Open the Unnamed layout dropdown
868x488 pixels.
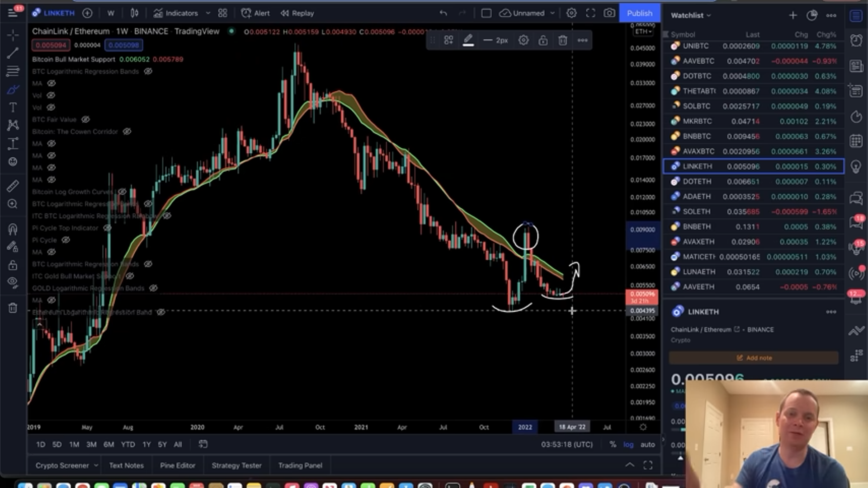(x=552, y=13)
